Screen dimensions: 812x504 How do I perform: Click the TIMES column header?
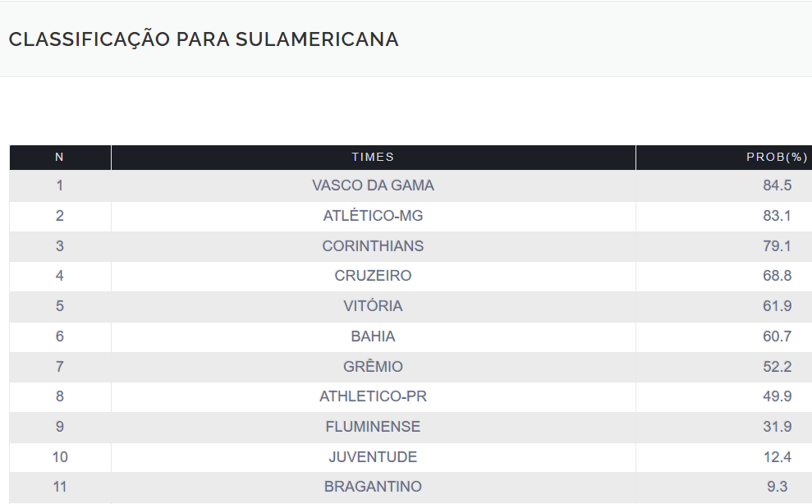373,157
